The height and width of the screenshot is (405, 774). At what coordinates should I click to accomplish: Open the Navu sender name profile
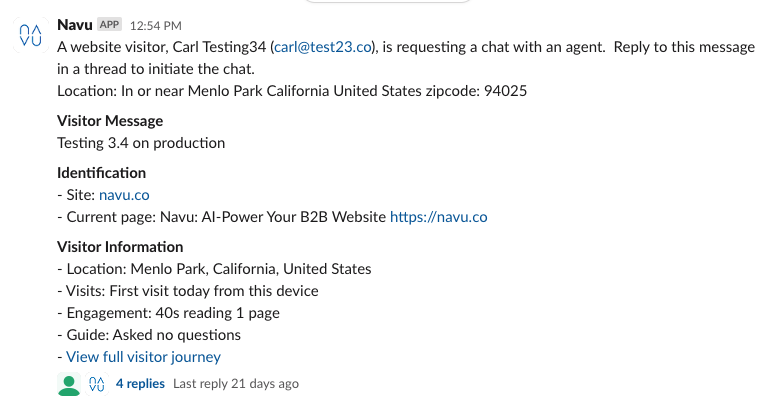pyautogui.click(x=75, y=23)
